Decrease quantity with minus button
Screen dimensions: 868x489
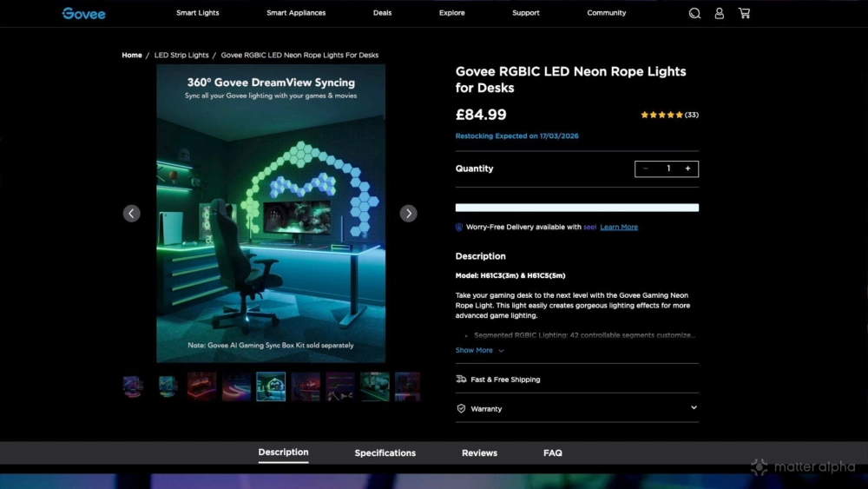tap(645, 169)
